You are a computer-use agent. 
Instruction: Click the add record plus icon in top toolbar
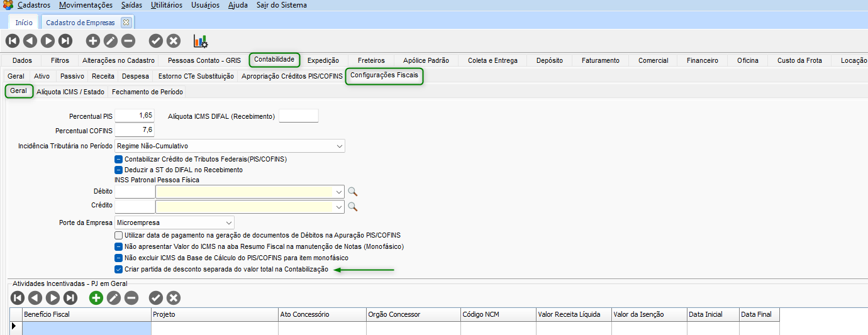pos(93,41)
